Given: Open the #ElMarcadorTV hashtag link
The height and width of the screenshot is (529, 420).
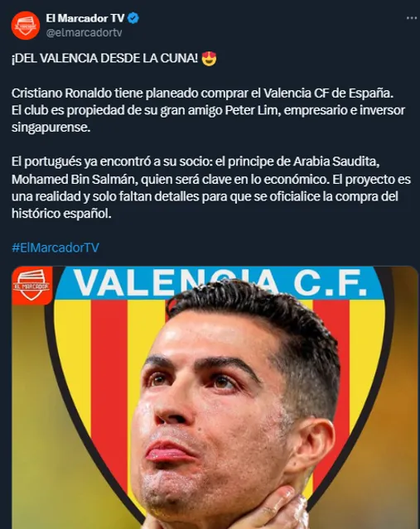Looking at the screenshot, I should (56, 248).
